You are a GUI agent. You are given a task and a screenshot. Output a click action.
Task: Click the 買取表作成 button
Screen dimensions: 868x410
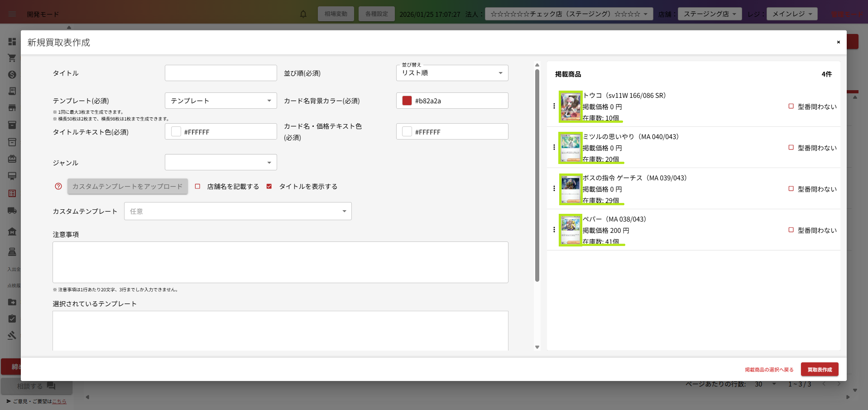(x=819, y=369)
